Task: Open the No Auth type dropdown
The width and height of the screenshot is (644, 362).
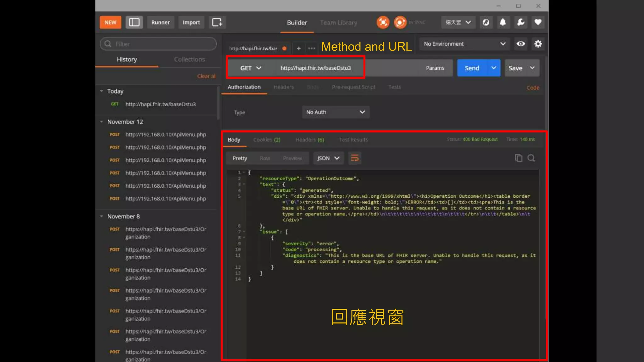Action: click(336, 112)
